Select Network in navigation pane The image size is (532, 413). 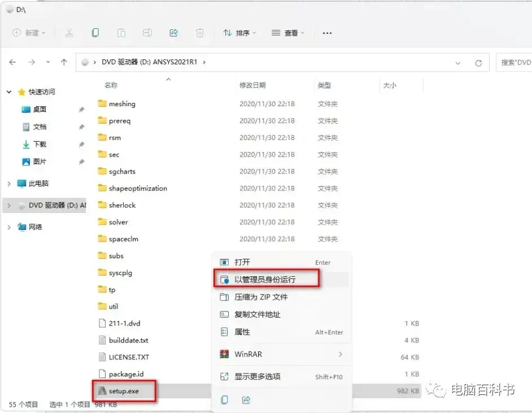click(35, 227)
